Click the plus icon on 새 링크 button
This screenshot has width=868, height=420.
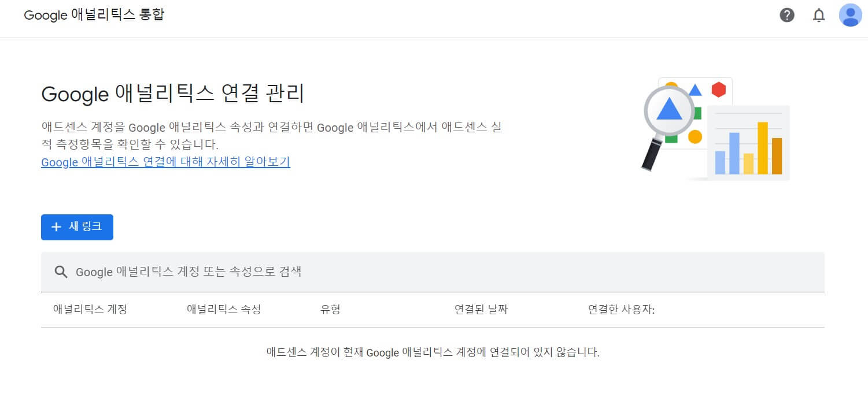pyautogui.click(x=56, y=227)
